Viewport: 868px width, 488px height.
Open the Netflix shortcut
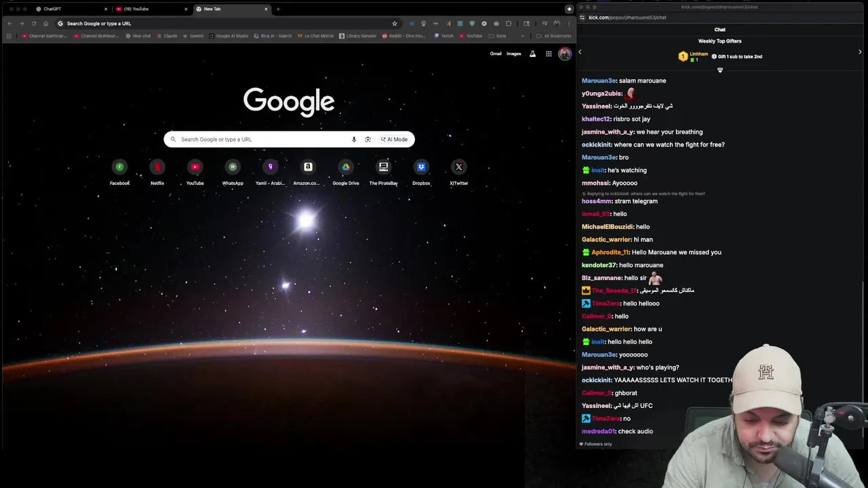157,172
